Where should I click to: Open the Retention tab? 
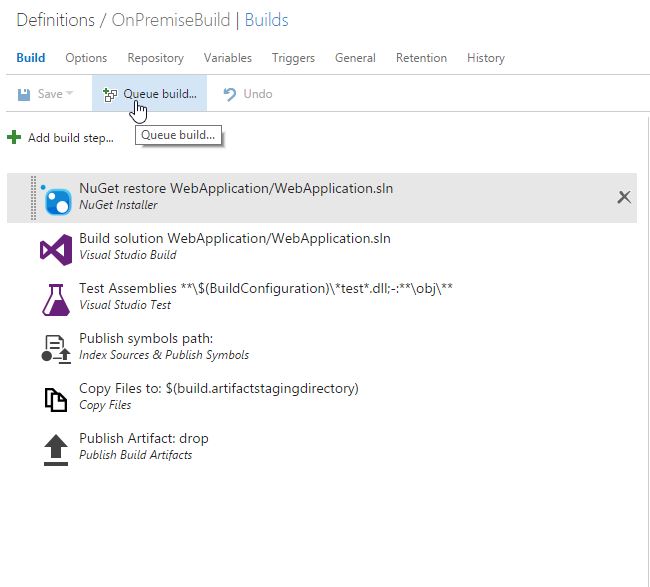coord(421,58)
